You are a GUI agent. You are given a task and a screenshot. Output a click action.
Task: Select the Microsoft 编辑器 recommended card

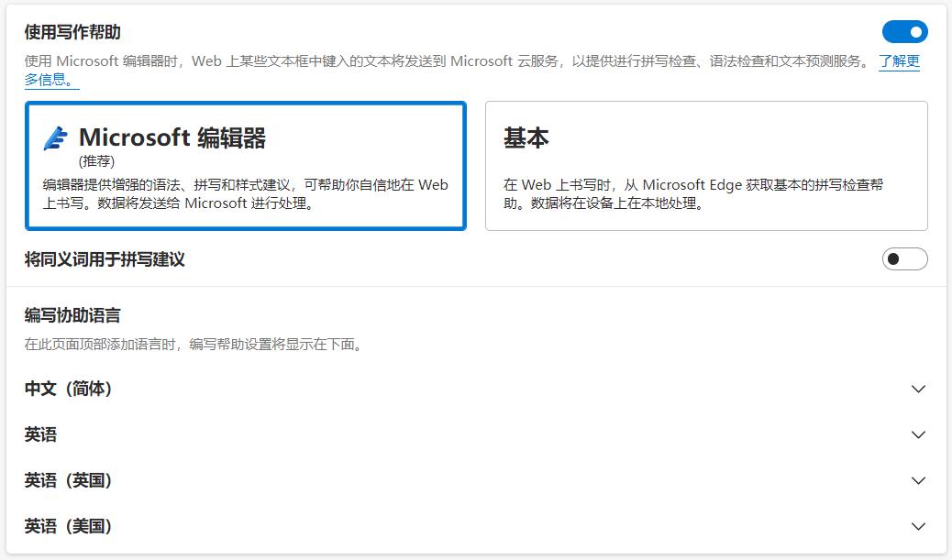pos(246,166)
